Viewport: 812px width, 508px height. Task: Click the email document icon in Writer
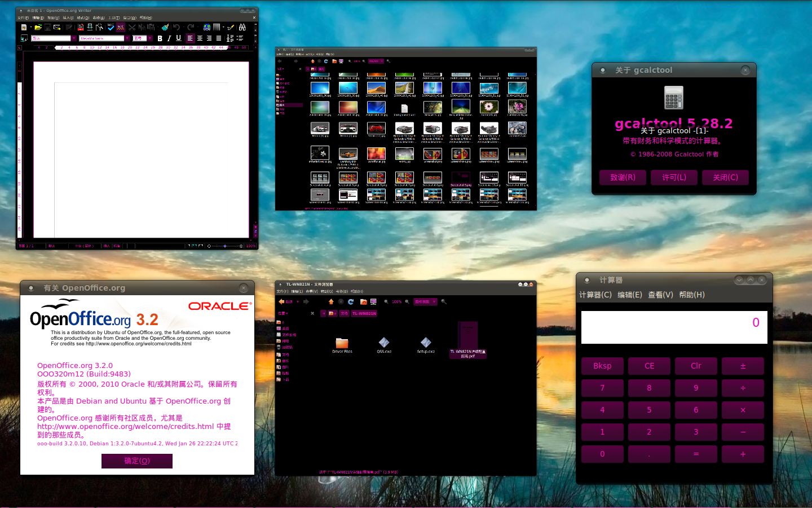57,27
